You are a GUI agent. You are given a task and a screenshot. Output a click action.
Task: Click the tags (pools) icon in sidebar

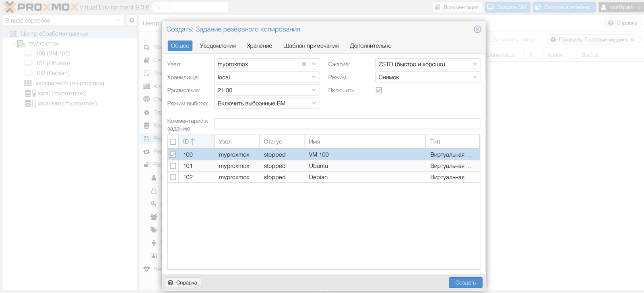point(154,230)
